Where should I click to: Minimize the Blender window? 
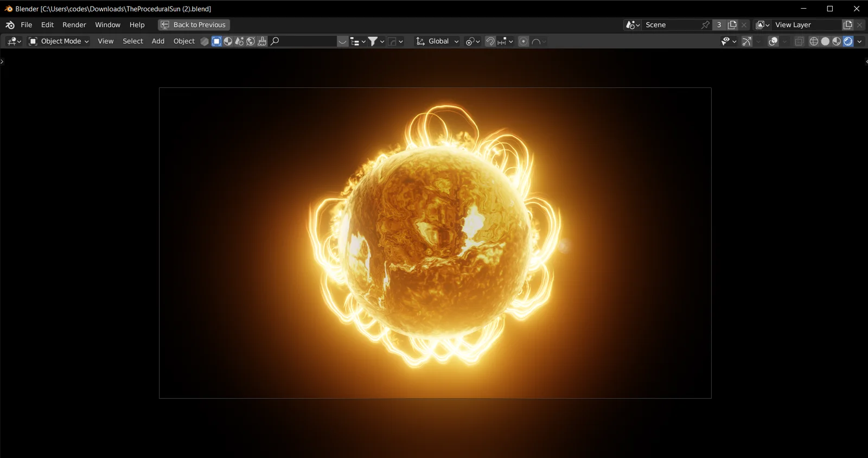click(803, 9)
